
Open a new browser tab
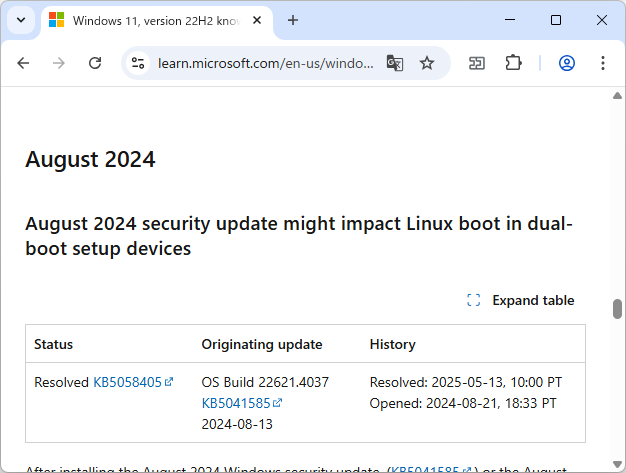[293, 20]
